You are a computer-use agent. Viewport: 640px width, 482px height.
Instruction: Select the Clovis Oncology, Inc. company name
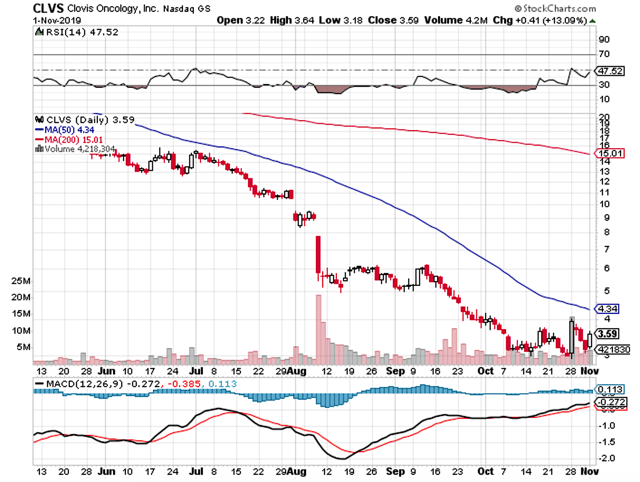click(x=113, y=9)
